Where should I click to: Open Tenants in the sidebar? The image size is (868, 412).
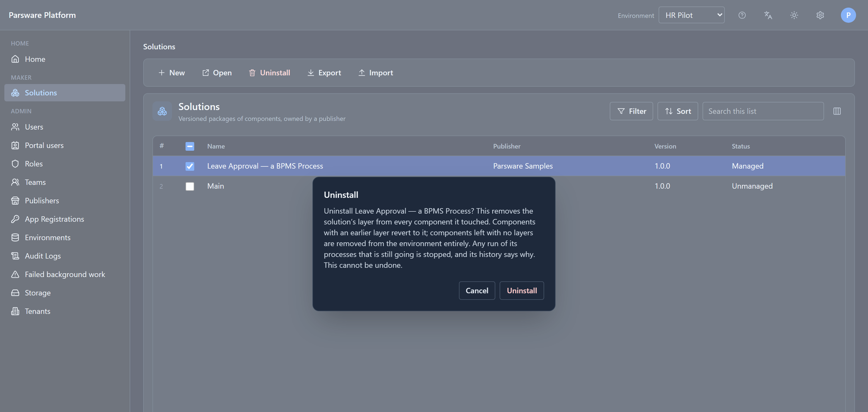tap(65, 311)
